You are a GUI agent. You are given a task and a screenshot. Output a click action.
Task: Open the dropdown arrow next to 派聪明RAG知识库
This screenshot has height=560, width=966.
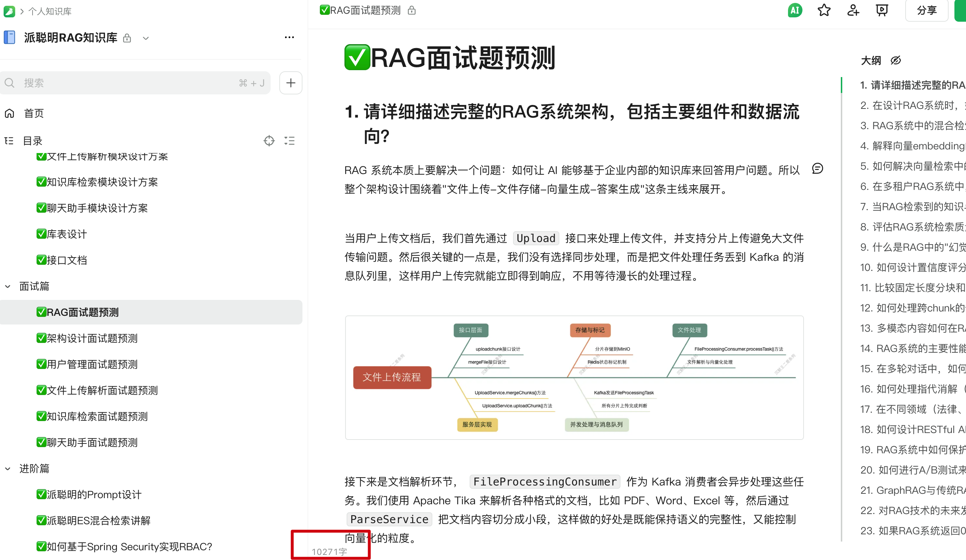click(146, 38)
